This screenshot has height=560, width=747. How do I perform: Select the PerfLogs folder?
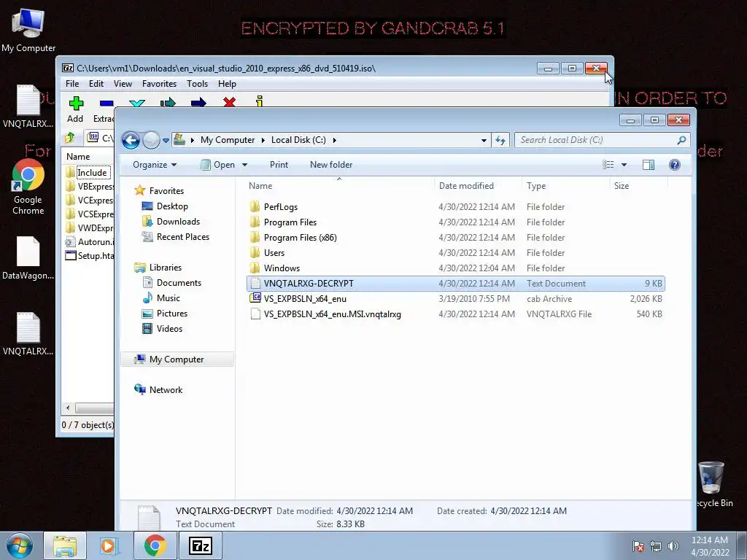(455, 206)
